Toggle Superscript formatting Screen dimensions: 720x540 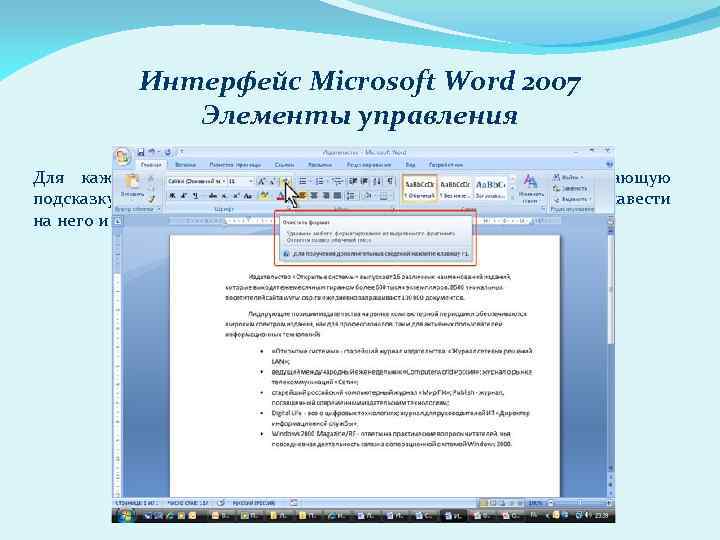[236, 196]
